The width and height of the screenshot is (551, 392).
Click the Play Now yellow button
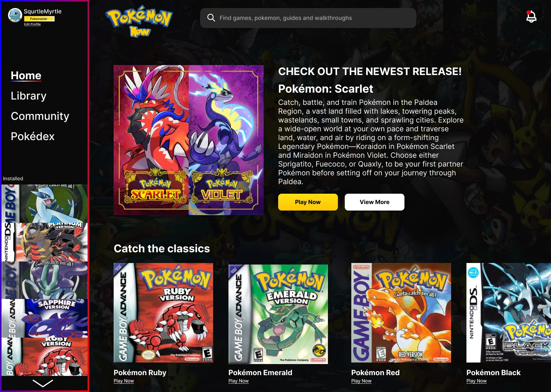tap(308, 202)
